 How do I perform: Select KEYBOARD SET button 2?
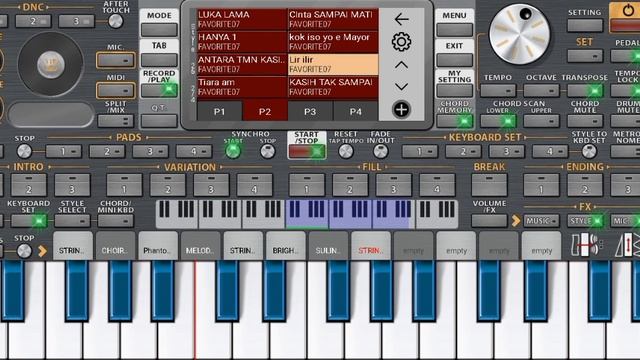pyautogui.click(x=463, y=151)
